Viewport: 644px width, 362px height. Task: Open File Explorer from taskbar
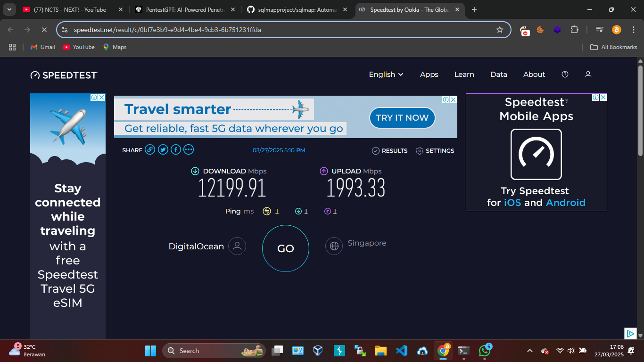(381, 351)
